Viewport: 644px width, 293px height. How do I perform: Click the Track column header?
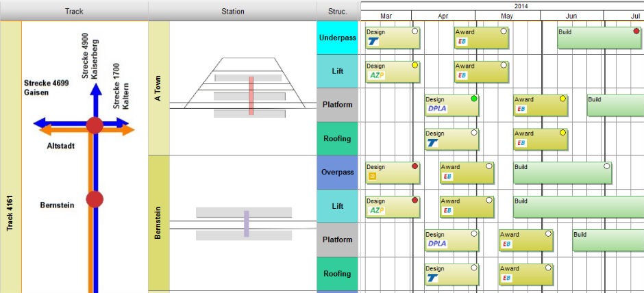(74, 11)
